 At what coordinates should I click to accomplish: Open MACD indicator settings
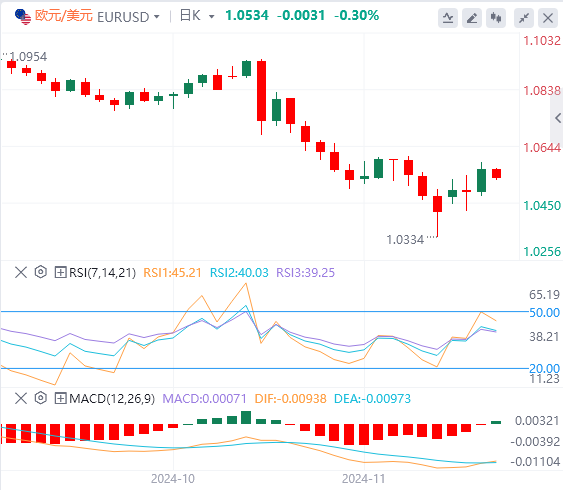click(x=41, y=398)
